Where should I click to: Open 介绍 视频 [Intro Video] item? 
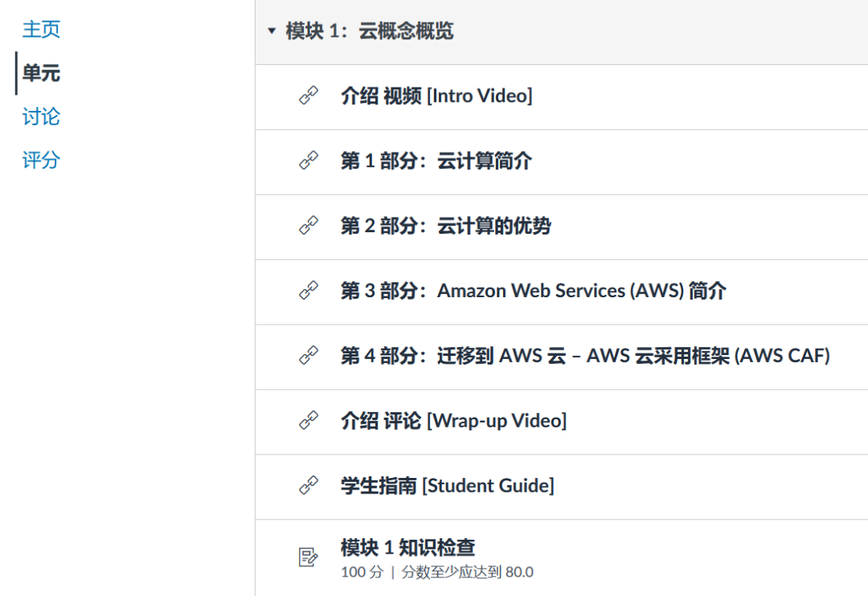[436, 96]
